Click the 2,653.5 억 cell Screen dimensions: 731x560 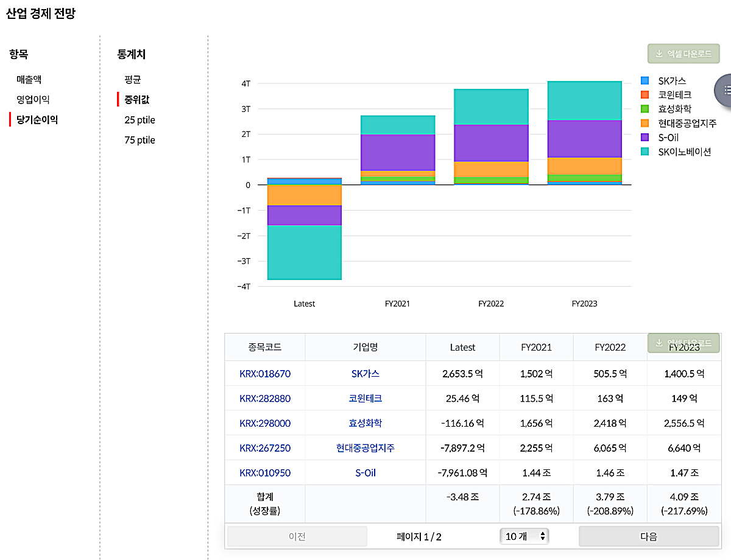[x=462, y=374]
